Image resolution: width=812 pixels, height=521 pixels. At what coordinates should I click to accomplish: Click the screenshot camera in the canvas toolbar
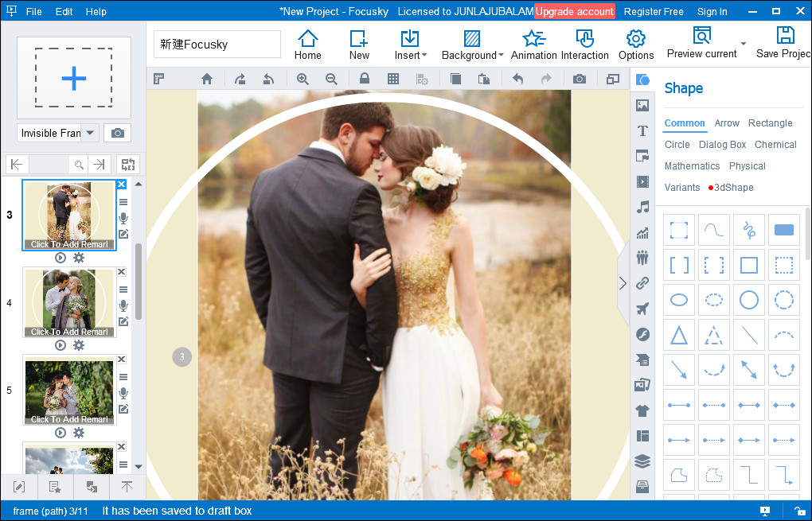pos(580,79)
